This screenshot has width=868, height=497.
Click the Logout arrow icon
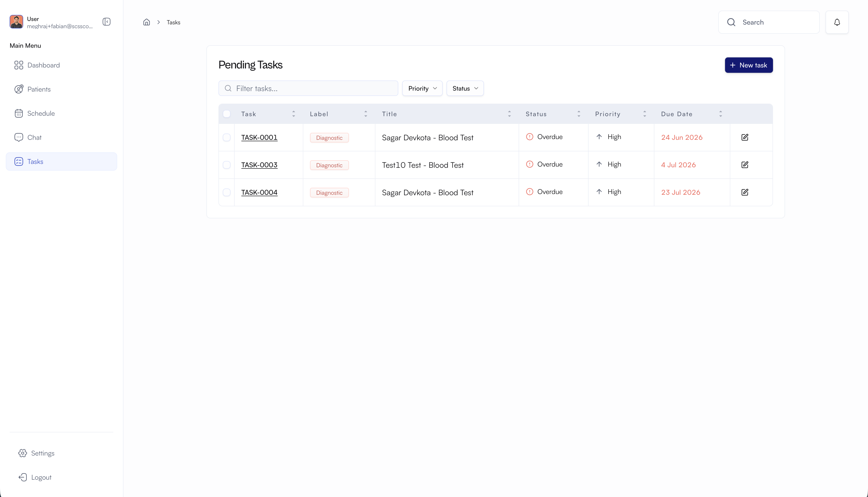click(x=22, y=477)
